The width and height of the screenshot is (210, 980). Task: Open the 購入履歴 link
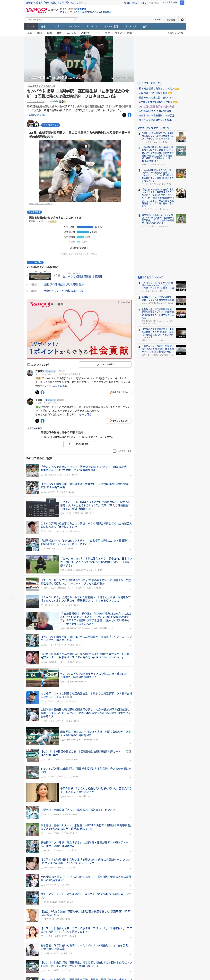pos(171,20)
